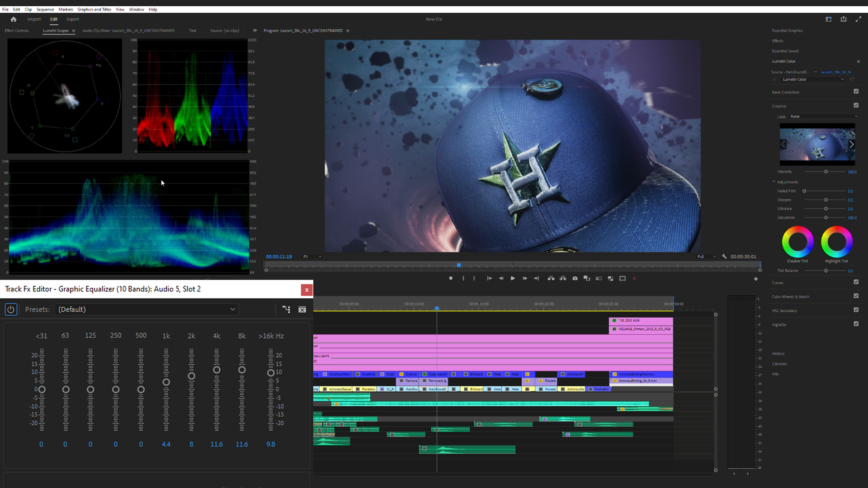Open the Libraries panel
Screen dimensions: 868x488
[x=779, y=364]
